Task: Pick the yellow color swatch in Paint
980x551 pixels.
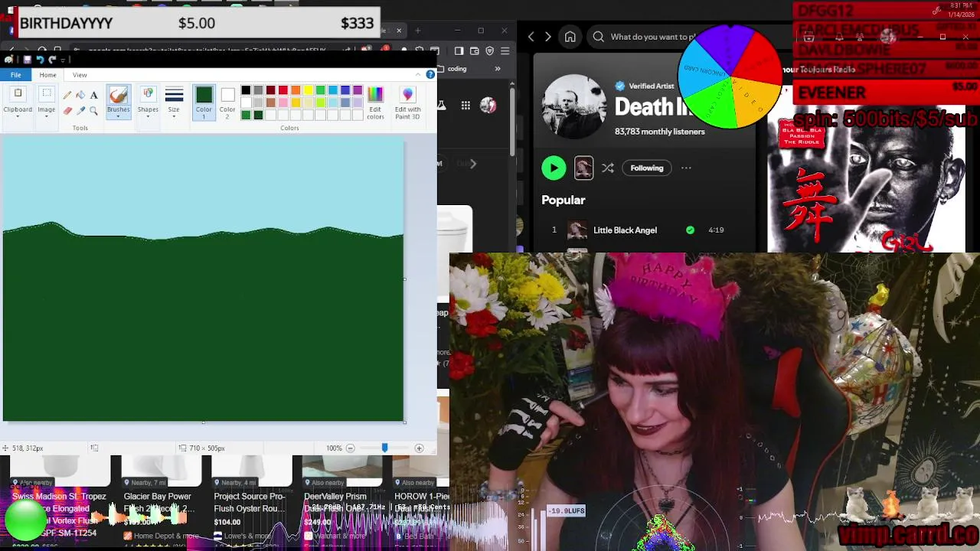Action: click(308, 90)
